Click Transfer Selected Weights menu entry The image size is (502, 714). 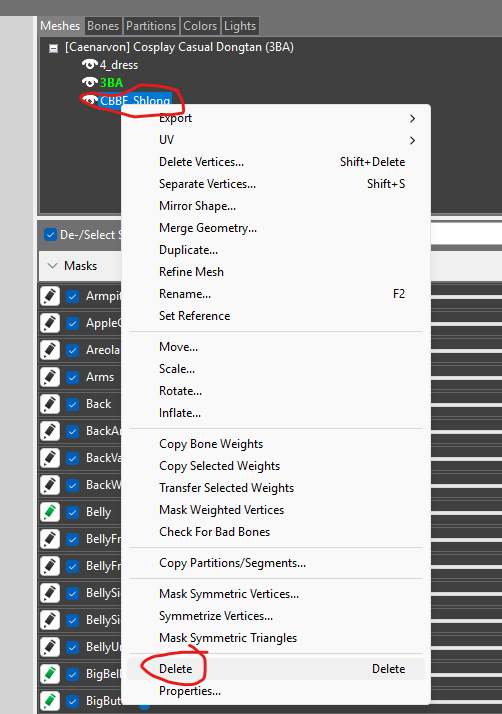coord(276,488)
